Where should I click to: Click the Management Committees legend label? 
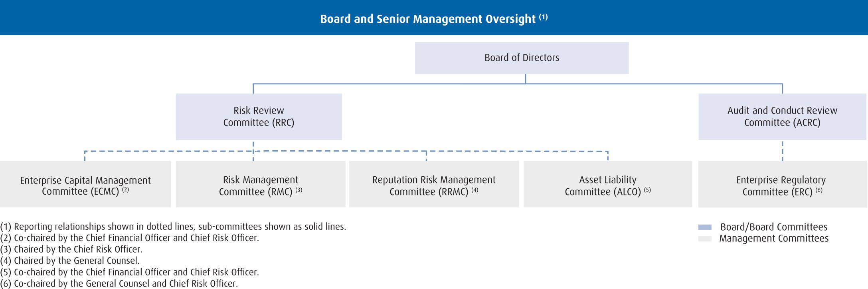[x=773, y=239]
